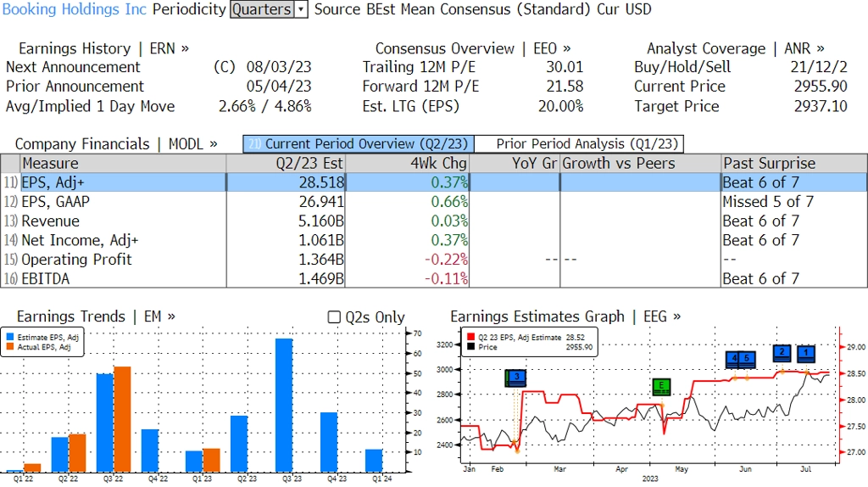Click the Q3'22 actual EPS orange bar
The height and width of the screenshot is (487, 868).
click(122, 419)
